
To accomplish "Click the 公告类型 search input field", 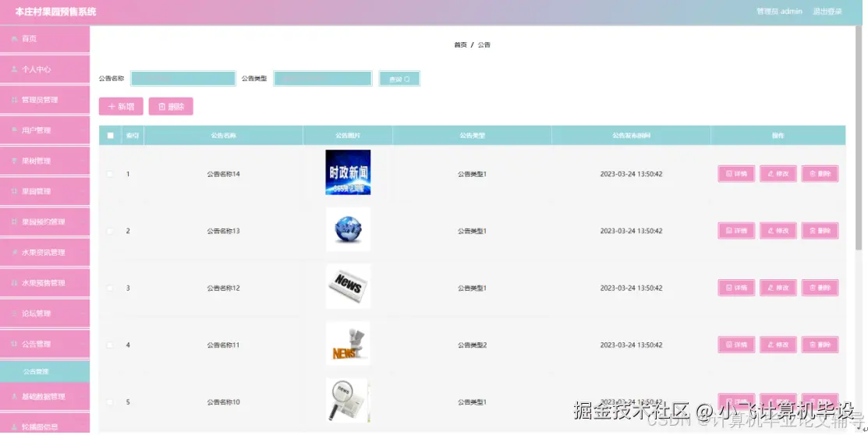I will coord(323,79).
